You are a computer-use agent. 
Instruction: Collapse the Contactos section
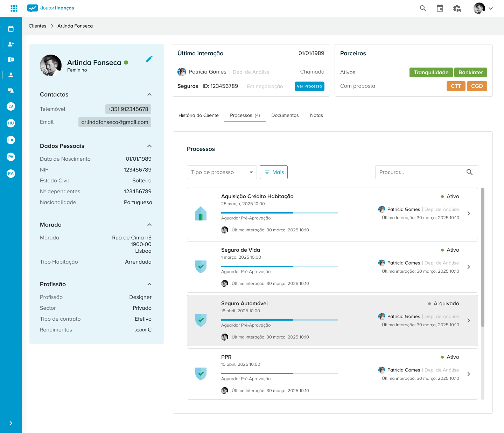(149, 95)
